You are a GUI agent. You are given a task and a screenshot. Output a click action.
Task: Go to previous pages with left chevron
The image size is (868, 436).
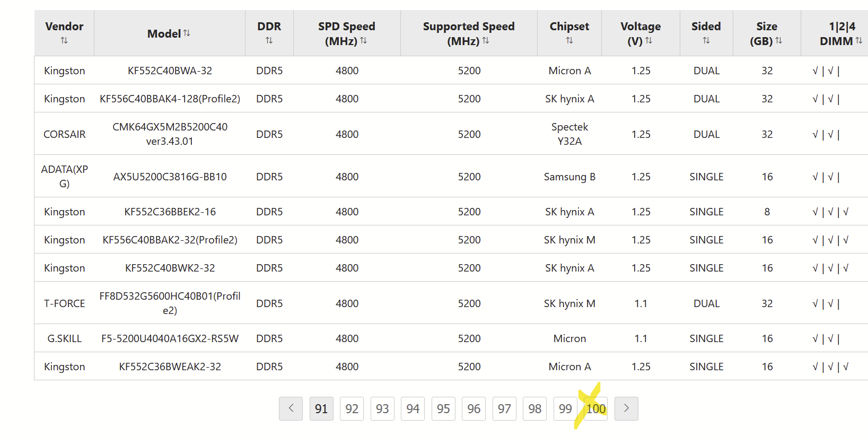point(291,408)
